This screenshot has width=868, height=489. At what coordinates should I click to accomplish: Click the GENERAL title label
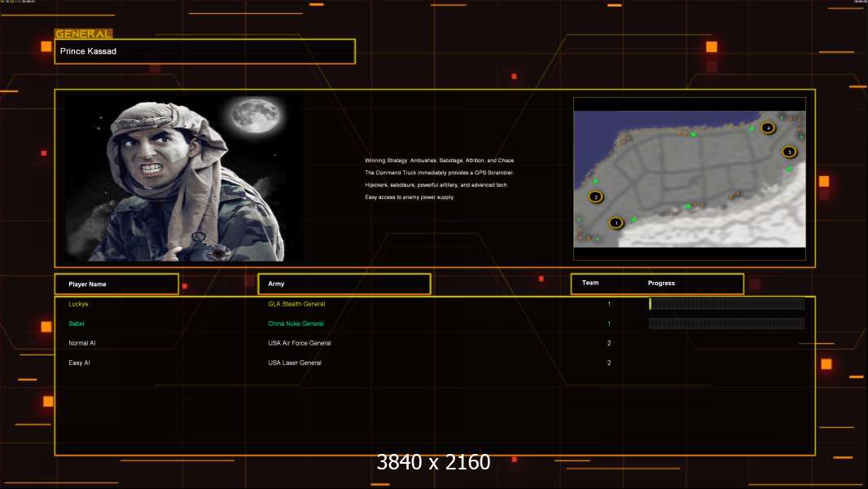84,33
